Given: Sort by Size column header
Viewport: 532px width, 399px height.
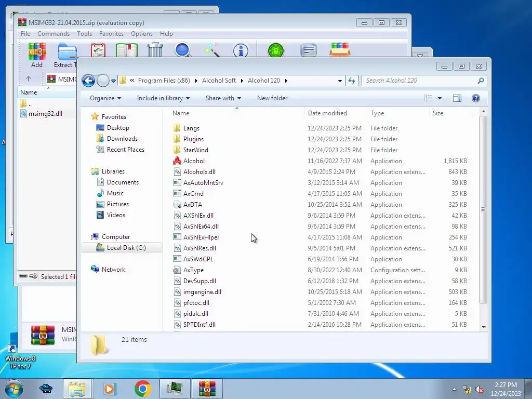Looking at the screenshot, I should tap(450, 113).
